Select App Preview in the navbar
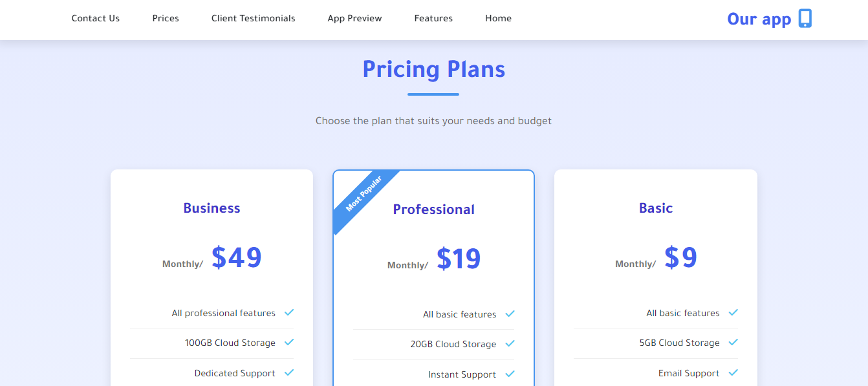 pyautogui.click(x=354, y=19)
